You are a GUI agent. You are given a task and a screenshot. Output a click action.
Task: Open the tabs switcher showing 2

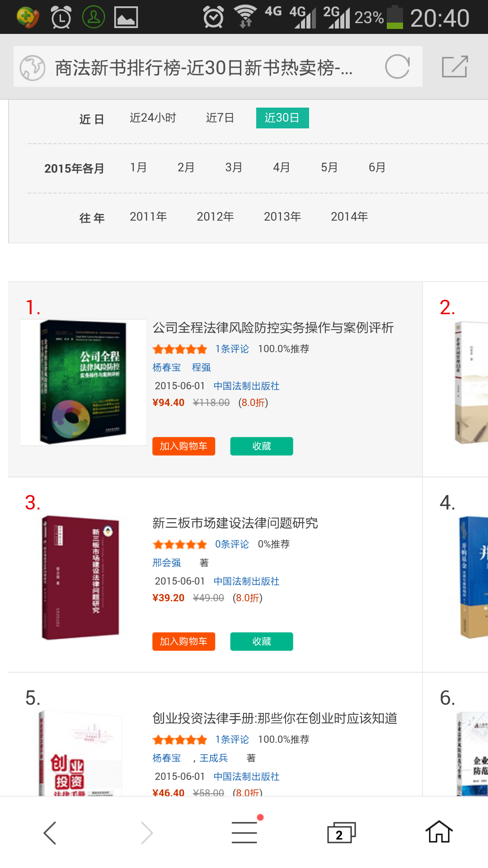341,833
